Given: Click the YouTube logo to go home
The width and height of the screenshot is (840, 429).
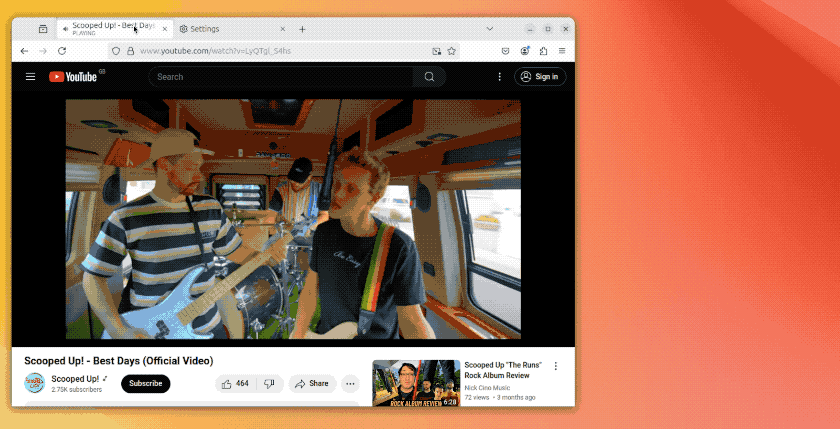Looking at the screenshot, I should (x=73, y=77).
